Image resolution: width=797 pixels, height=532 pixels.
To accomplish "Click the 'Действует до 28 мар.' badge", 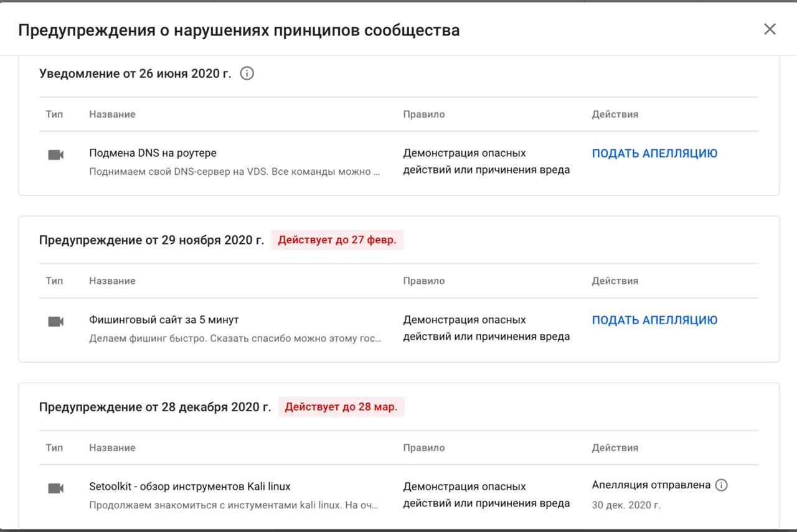I will click(x=341, y=407).
